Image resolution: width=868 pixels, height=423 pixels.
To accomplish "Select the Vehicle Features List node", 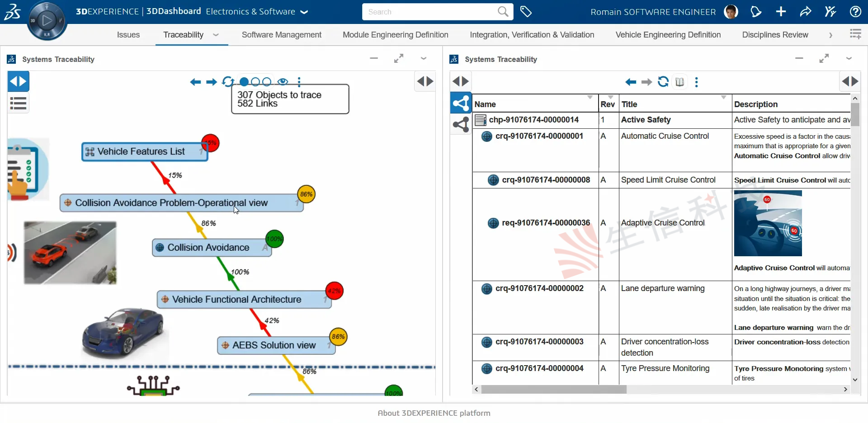I will click(x=145, y=151).
